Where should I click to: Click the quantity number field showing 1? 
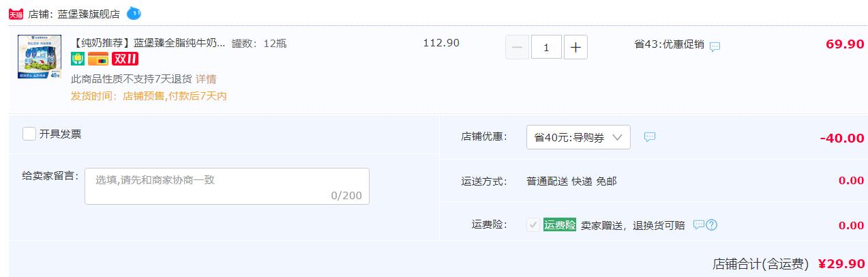pyautogui.click(x=546, y=47)
